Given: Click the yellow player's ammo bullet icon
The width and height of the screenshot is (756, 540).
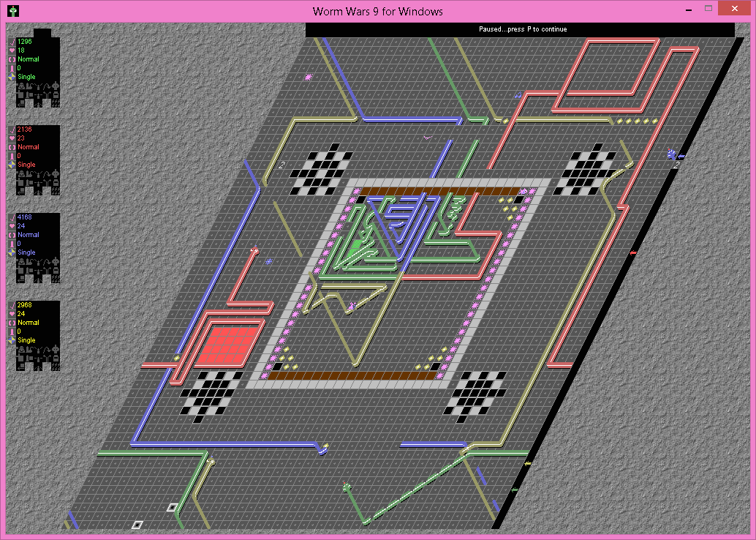Looking at the screenshot, I should (x=12, y=331).
